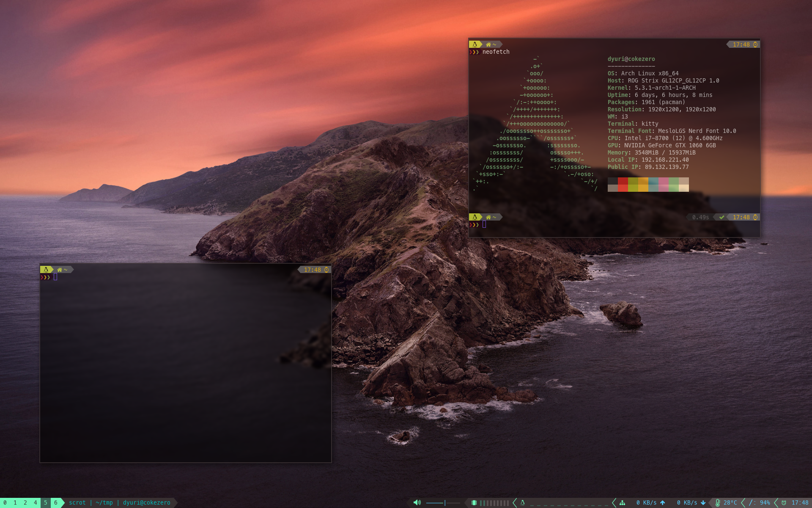Click the alarm clock icon in status bar
Image resolution: width=812 pixels, height=508 pixels.
(x=784, y=502)
